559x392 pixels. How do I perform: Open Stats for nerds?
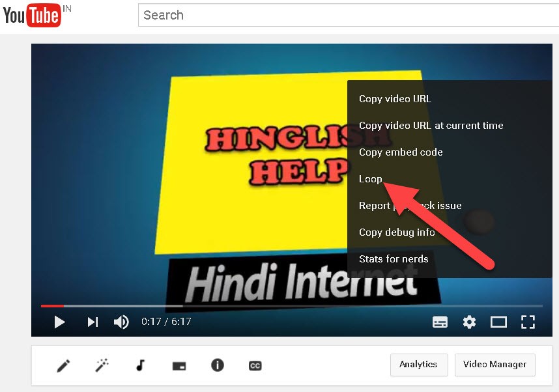[x=394, y=259]
